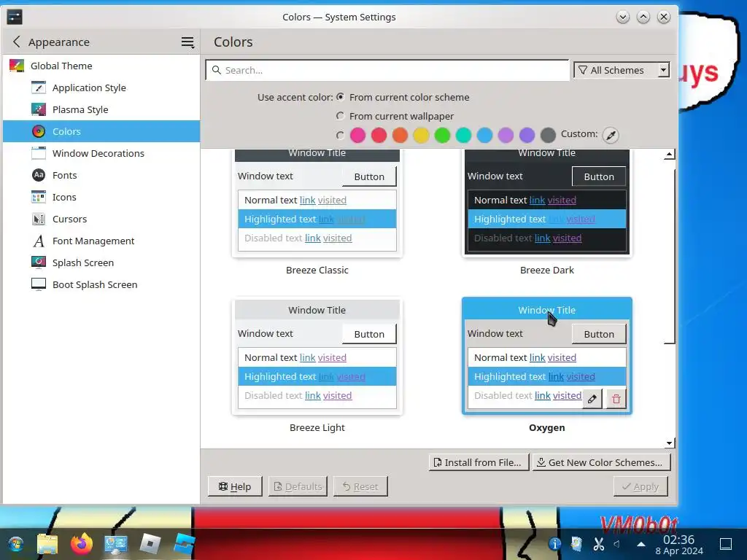Click the Defaults button
747x560 pixels.
(298, 486)
